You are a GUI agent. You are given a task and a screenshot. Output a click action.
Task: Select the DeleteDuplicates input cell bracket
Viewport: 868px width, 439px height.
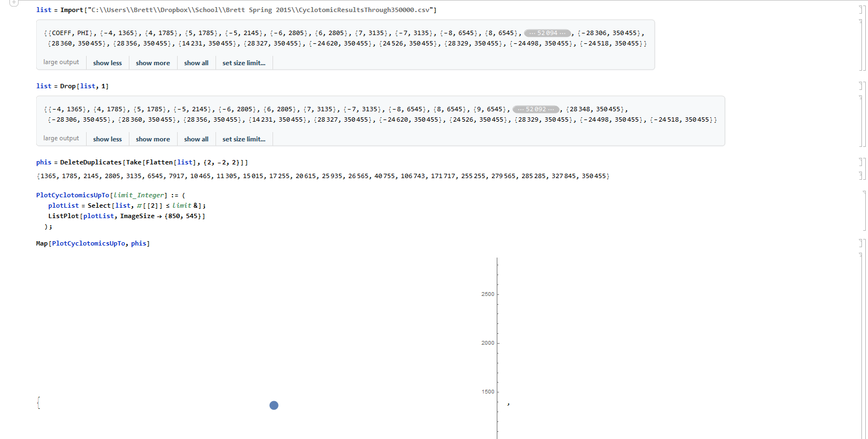click(x=861, y=162)
